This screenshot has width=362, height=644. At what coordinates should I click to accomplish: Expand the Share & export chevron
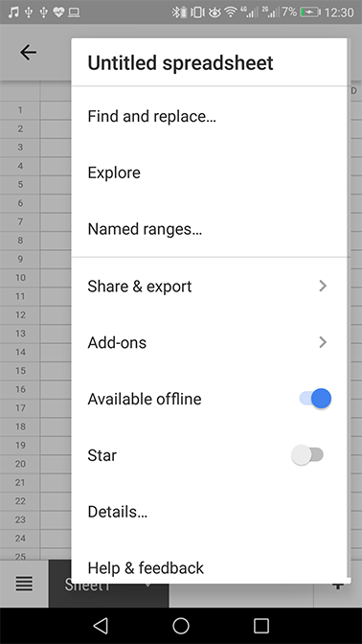pos(323,286)
